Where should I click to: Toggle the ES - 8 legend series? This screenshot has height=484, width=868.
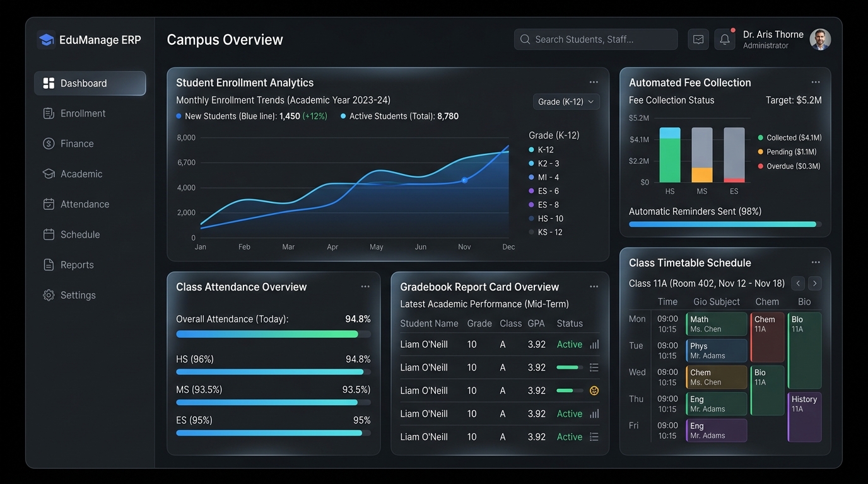(544, 205)
